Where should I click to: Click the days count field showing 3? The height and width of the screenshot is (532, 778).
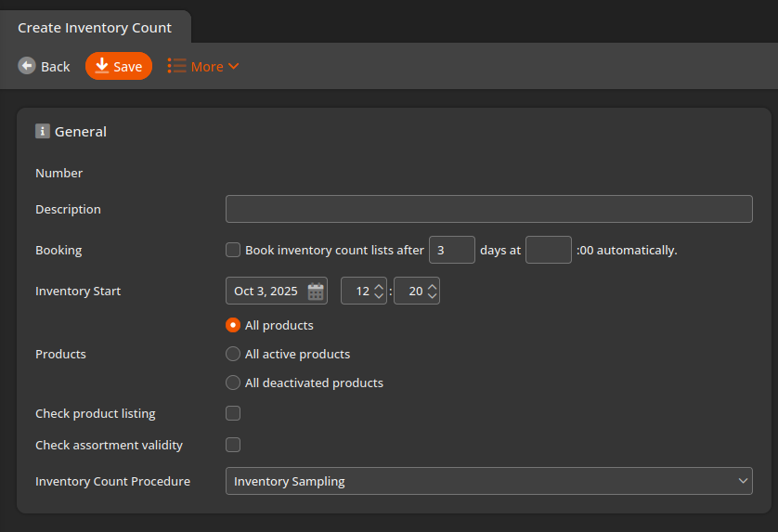pyautogui.click(x=451, y=250)
